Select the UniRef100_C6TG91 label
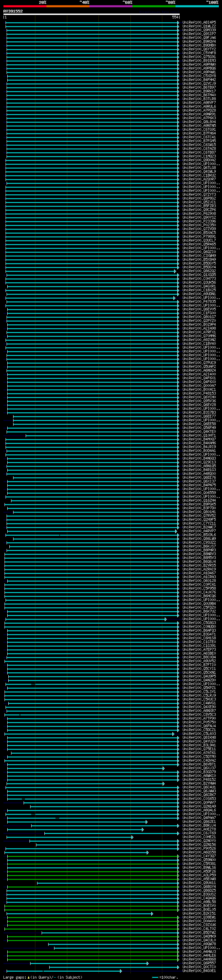The width and height of the screenshot is (222, 980). 199,129
